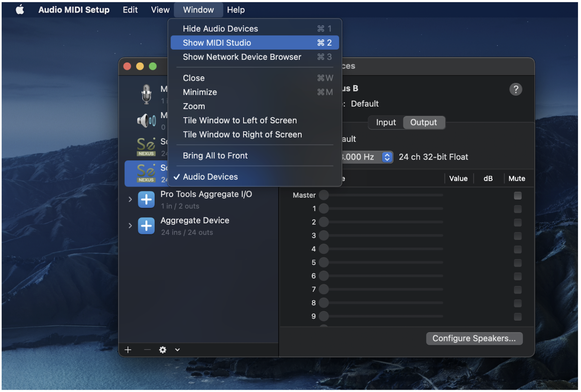Click the unselected NEXUS device icon above

pyautogui.click(x=146, y=147)
